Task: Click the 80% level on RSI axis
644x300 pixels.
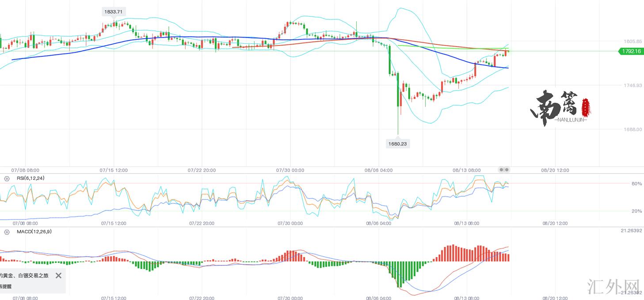Action: (636, 183)
